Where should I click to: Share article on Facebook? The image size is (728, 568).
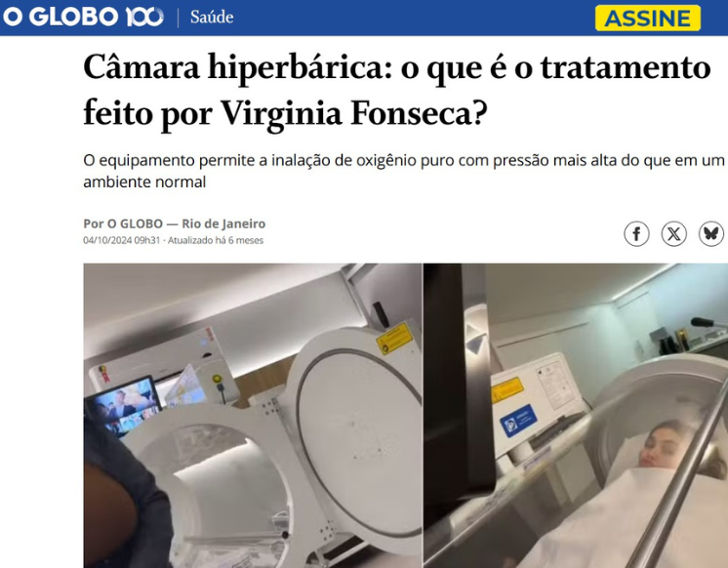tap(636, 233)
